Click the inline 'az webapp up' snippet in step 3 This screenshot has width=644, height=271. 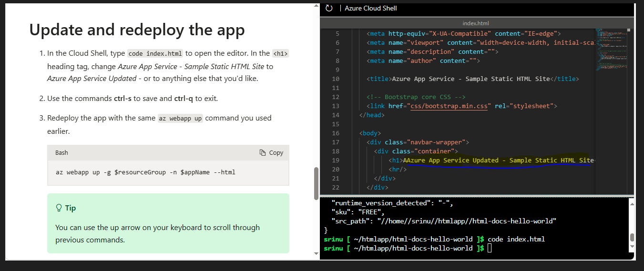(x=181, y=118)
